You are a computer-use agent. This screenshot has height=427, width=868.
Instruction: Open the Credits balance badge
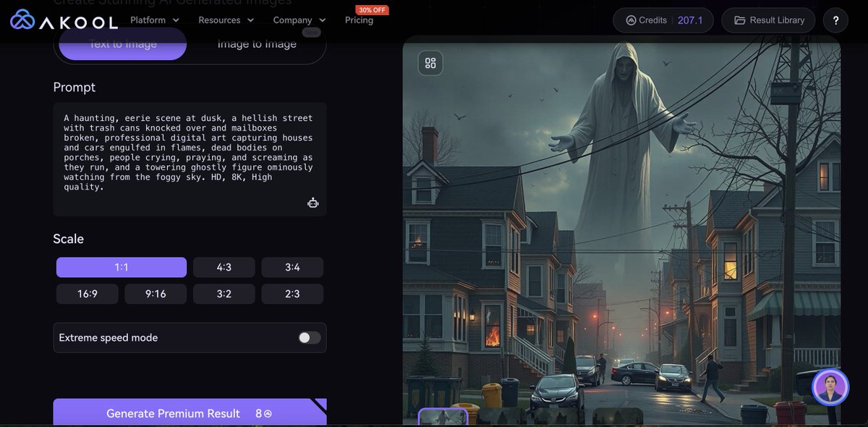(663, 20)
